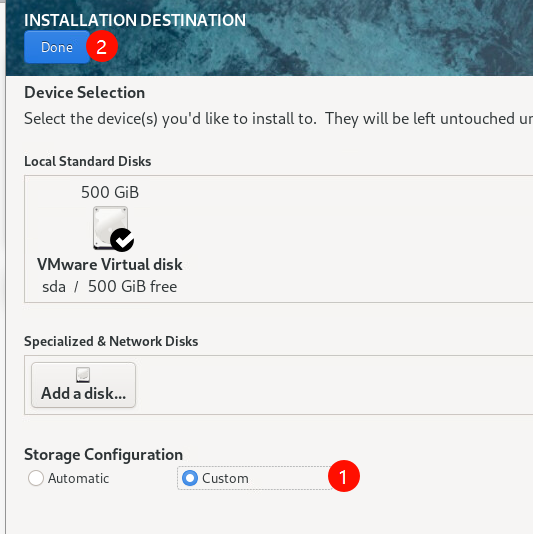Click the Local Standard Disks heading
Viewport: 533px width, 534px height.
(x=88, y=161)
